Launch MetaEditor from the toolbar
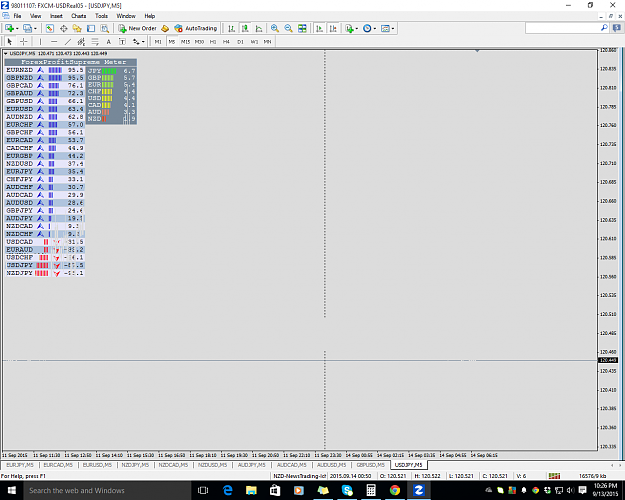 [x=165, y=28]
